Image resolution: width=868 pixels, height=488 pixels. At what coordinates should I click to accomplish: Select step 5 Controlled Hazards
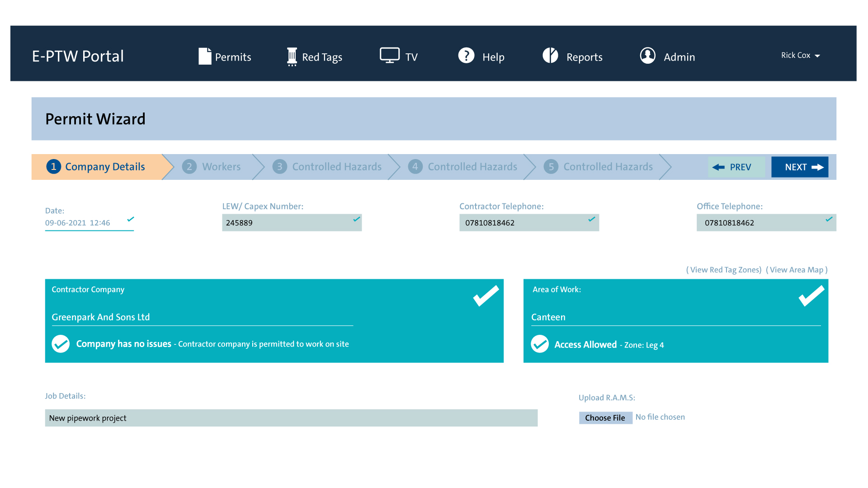pos(599,167)
